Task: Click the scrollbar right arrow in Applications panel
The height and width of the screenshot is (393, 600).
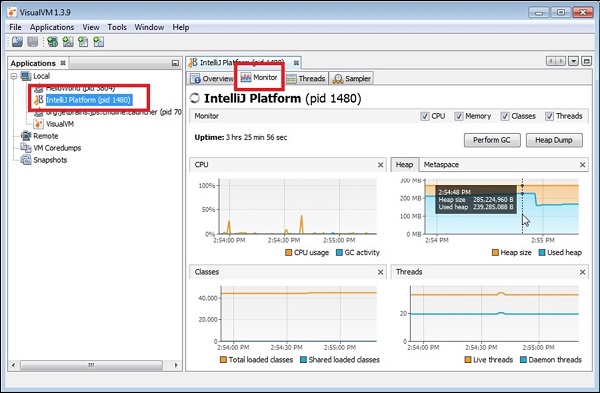Action: point(176,365)
